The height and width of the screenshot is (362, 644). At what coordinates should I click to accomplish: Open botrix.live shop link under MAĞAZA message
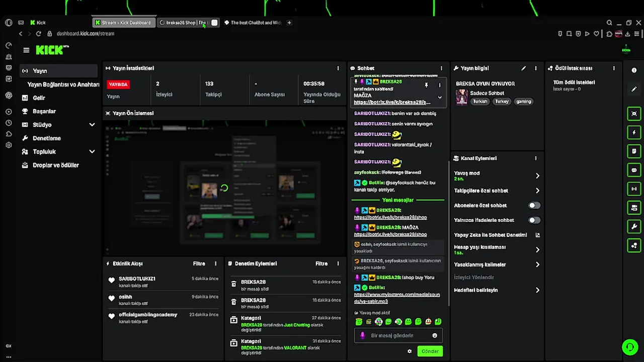(x=390, y=234)
